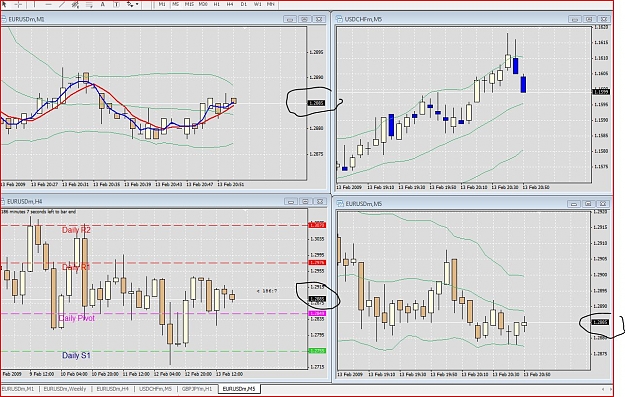Select the active EURUSDm,M5 bottom tab

(x=239, y=389)
